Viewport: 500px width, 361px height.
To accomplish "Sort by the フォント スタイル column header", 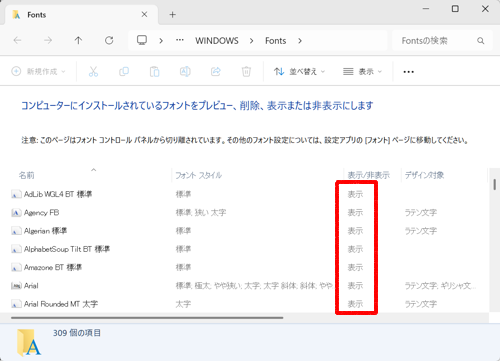I will point(199,175).
